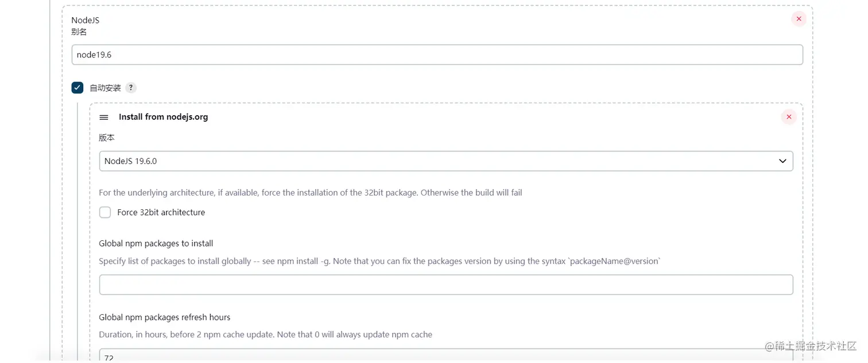
Task: Open the ? help icon next to 自动安装
Action: tap(130, 88)
